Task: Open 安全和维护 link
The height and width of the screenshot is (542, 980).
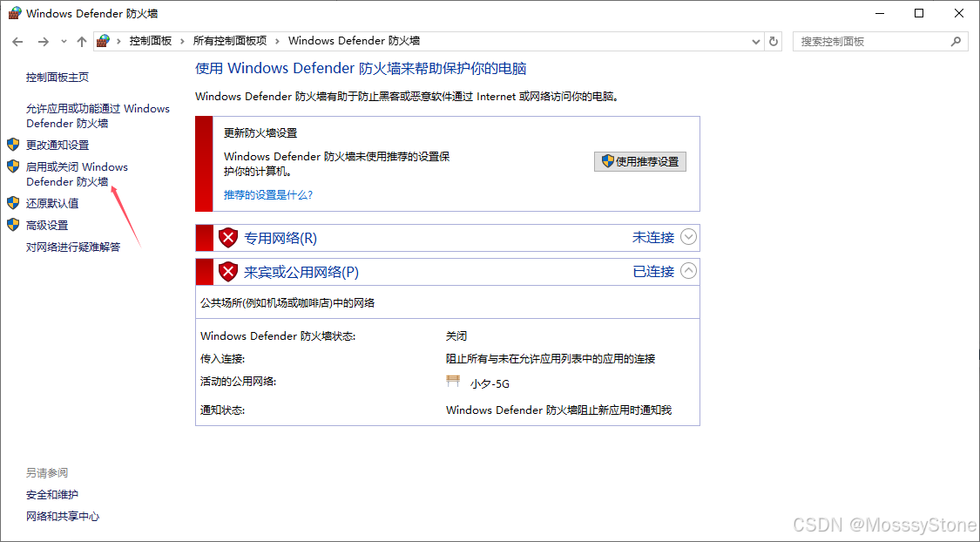Action: [x=52, y=494]
